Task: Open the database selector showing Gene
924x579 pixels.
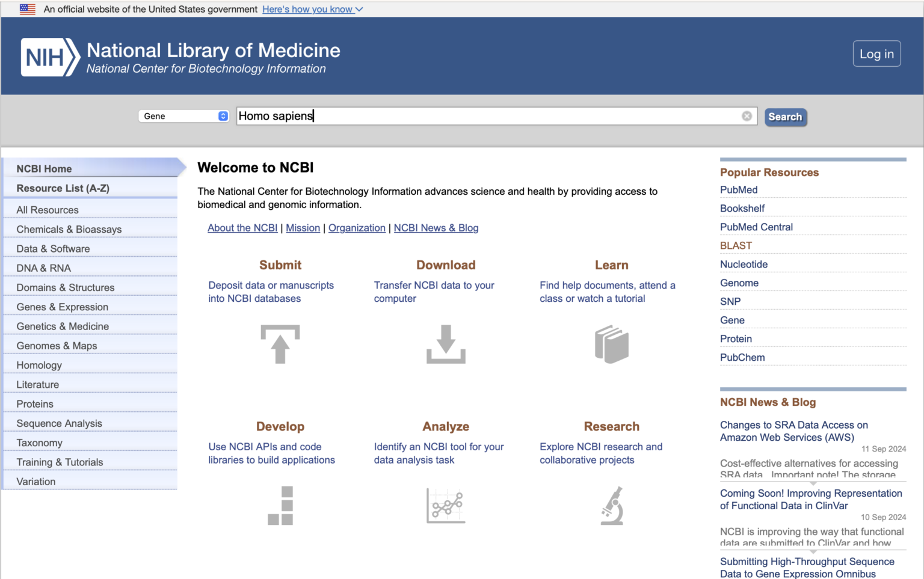Action: (183, 115)
